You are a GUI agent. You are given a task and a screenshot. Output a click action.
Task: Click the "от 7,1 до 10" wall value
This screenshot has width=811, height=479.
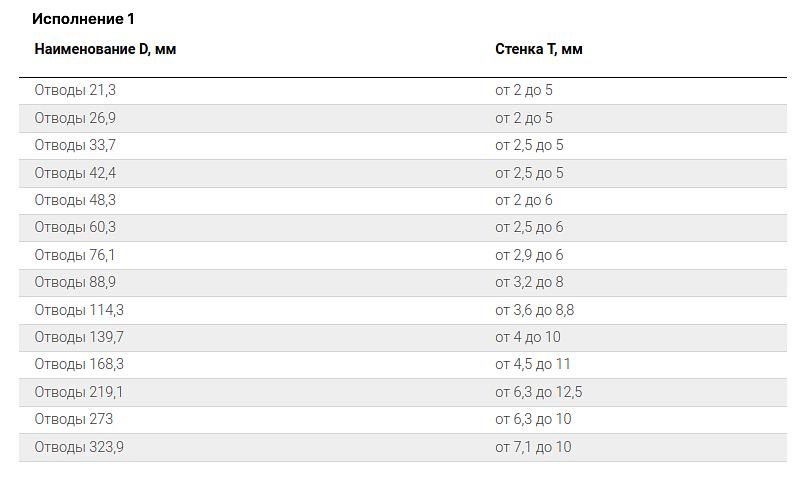pos(533,447)
